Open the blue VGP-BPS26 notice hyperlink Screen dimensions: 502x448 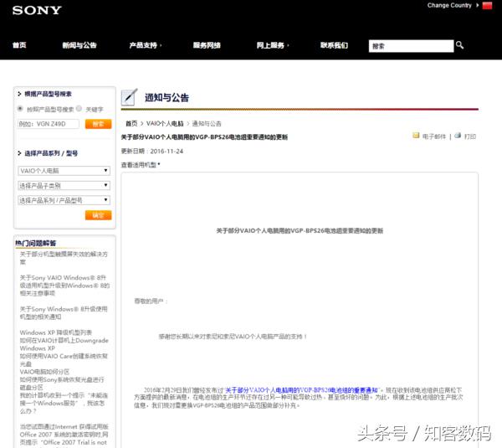(301, 390)
